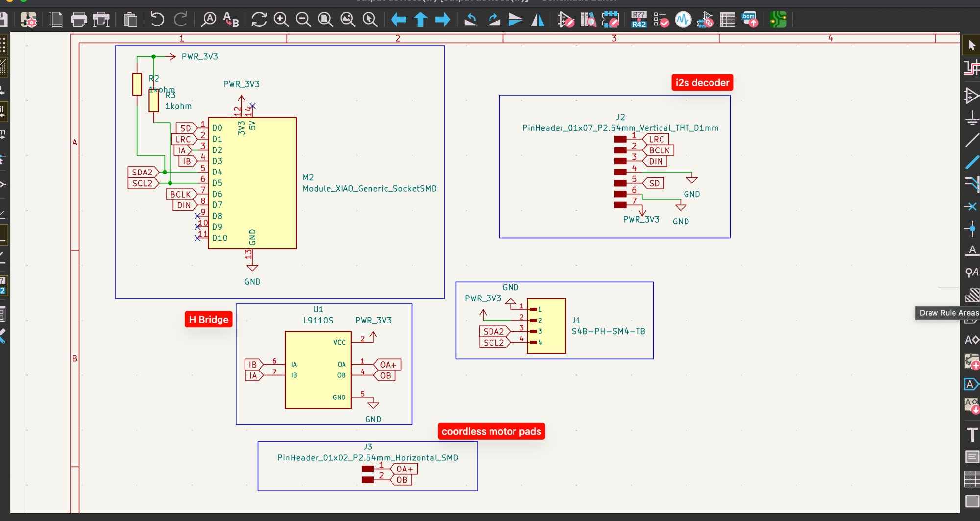The image size is (980, 521).
Task: Select the net class directive tool
Action: pyautogui.click(x=971, y=273)
